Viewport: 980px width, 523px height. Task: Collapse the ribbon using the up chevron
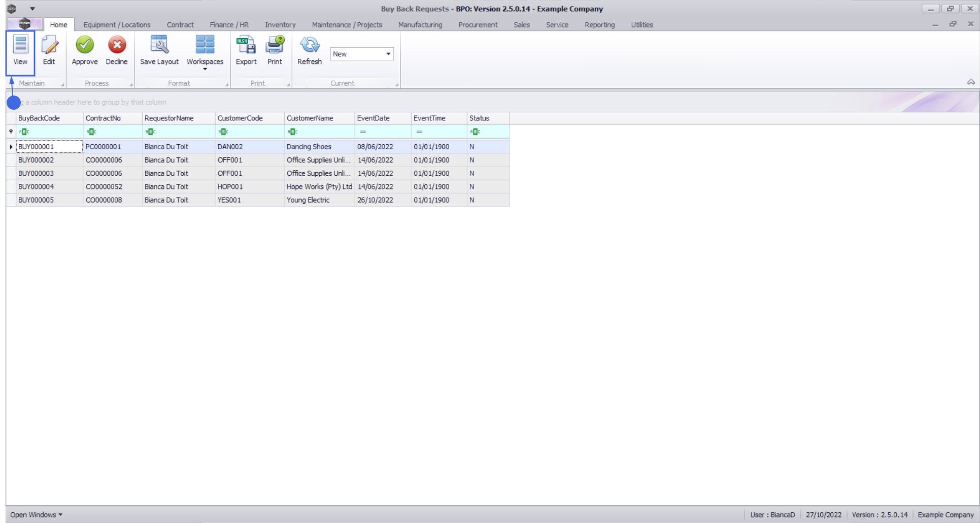(970, 82)
